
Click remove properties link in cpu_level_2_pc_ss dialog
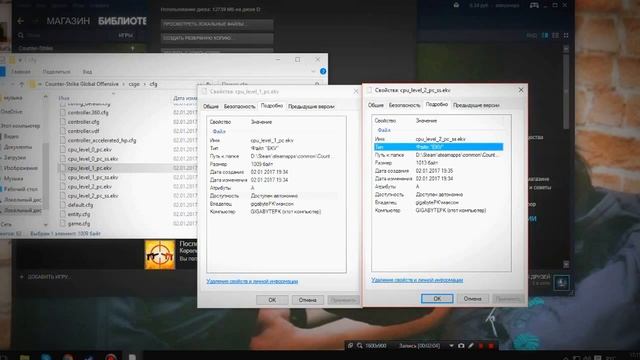tap(417, 280)
